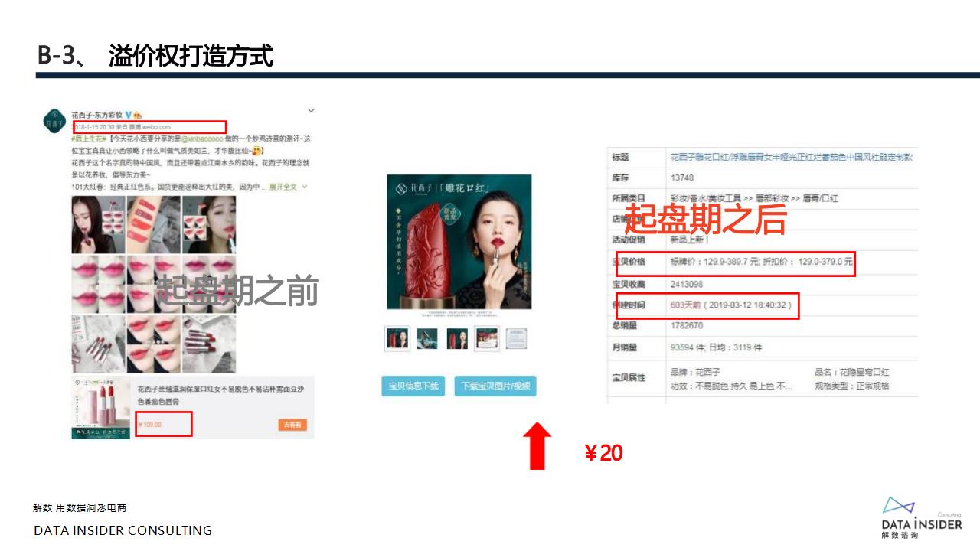Click the 603天前 creation time value
The width and height of the screenshot is (980, 551).
[x=685, y=305]
